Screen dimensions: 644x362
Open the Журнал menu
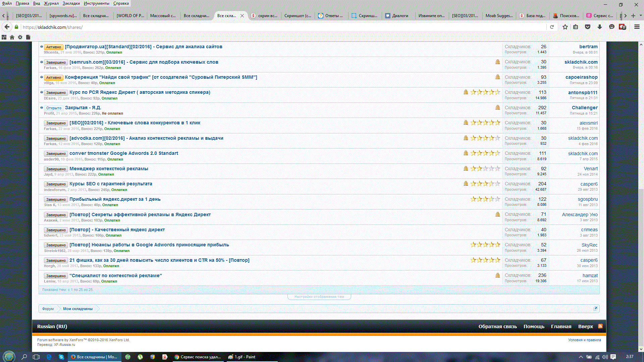click(51, 3)
